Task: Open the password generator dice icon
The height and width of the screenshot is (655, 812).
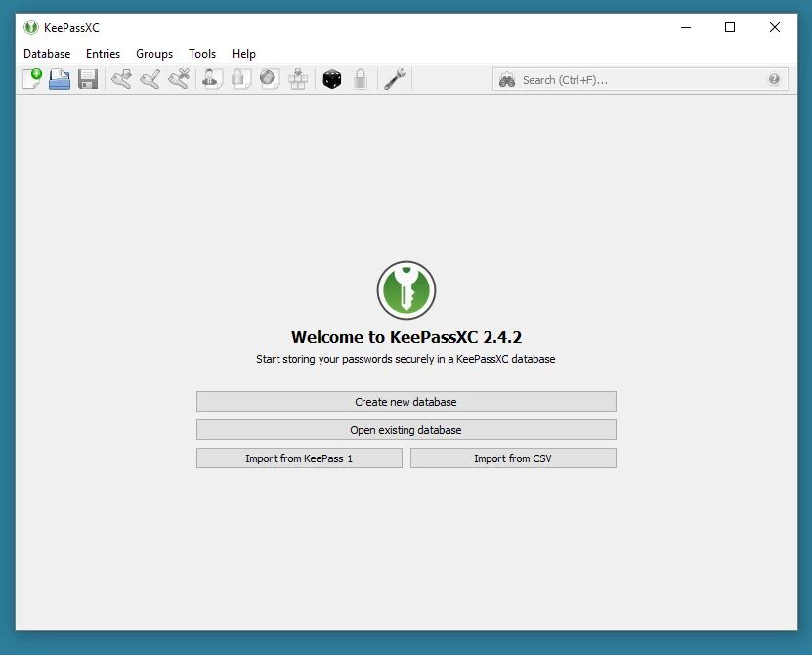Action: point(332,79)
